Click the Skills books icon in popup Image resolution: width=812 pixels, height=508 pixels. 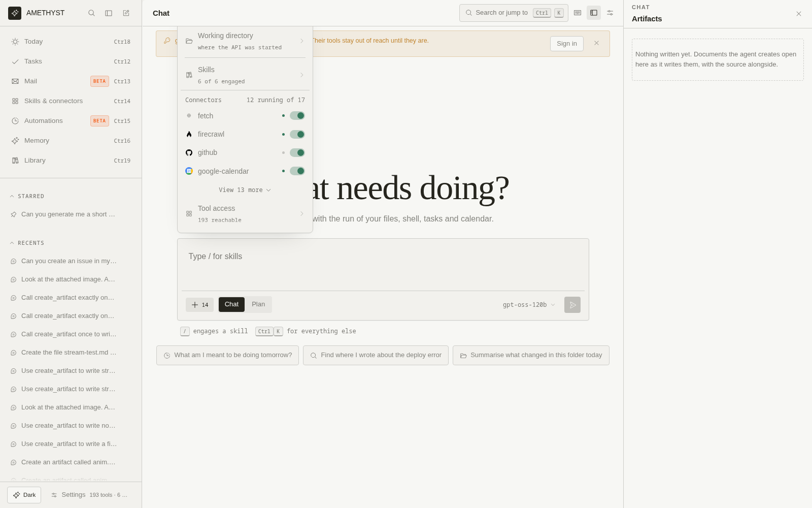(x=189, y=75)
